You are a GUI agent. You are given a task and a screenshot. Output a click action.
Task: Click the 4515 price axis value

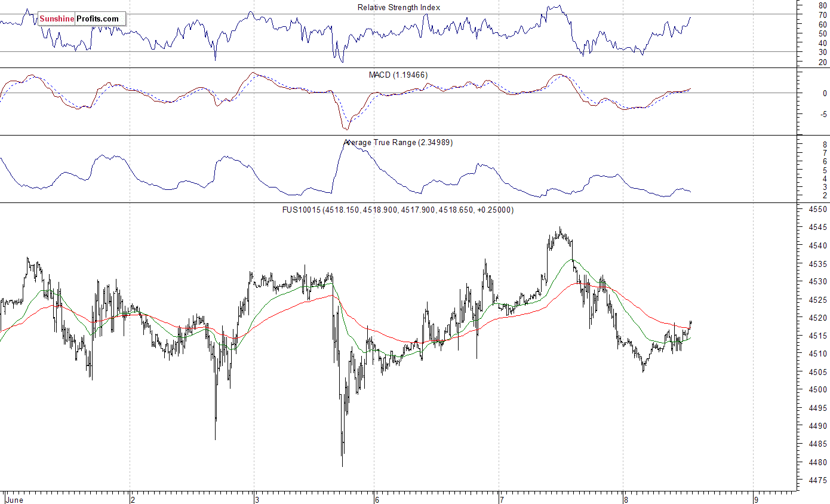click(x=818, y=336)
